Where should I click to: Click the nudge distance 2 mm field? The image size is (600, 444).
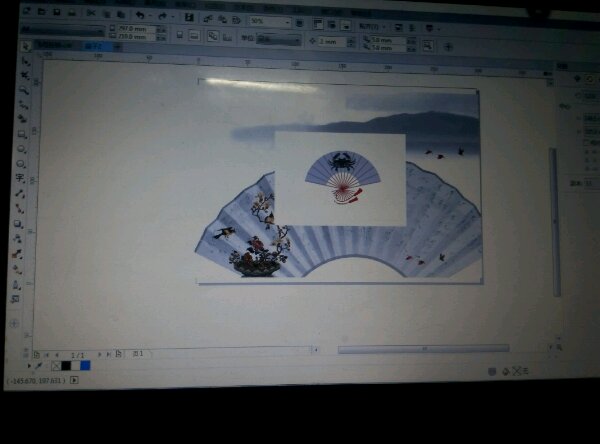[x=332, y=41]
